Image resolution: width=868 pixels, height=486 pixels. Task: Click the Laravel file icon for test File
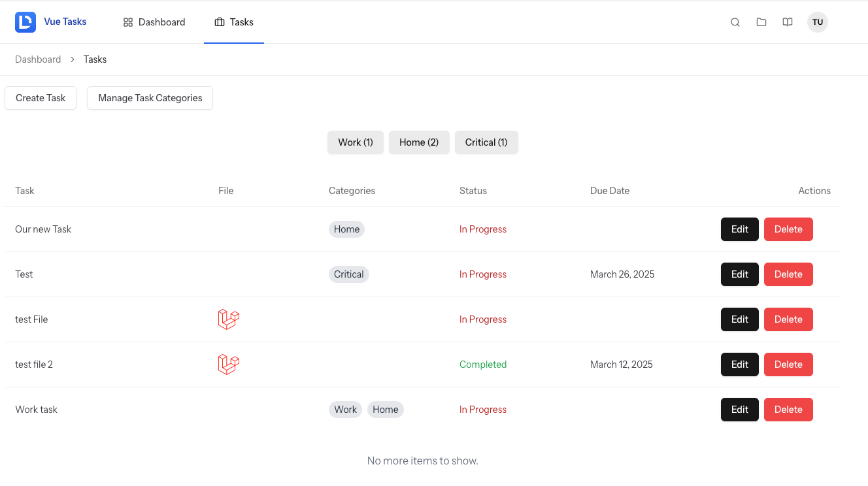pos(228,319)
